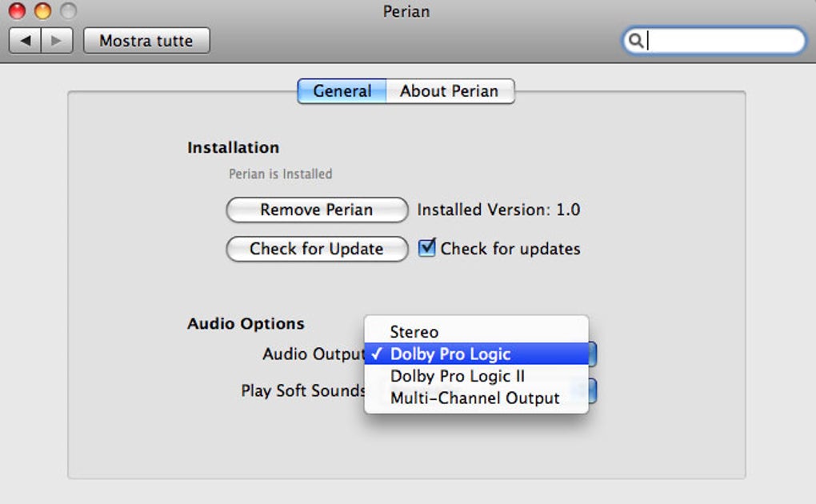Open the Audio Output dropdown arrow

(592, 354)
